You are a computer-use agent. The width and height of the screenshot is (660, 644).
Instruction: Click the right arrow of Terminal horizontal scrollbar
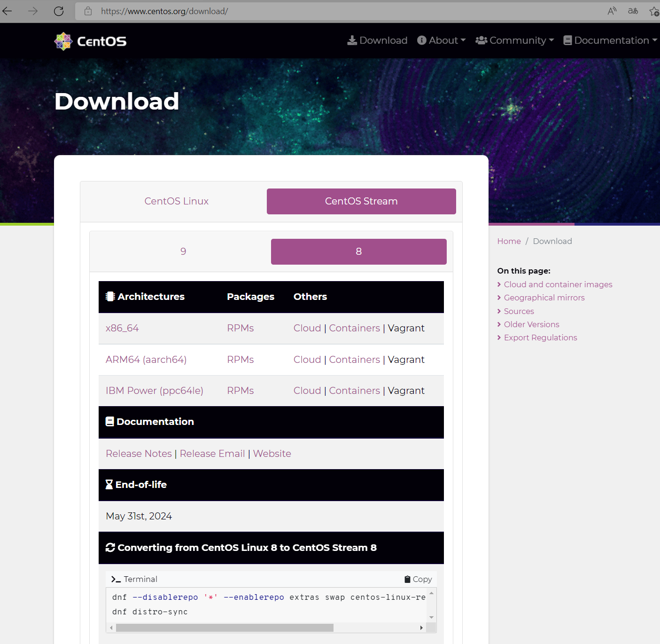(x=421, y=628)
